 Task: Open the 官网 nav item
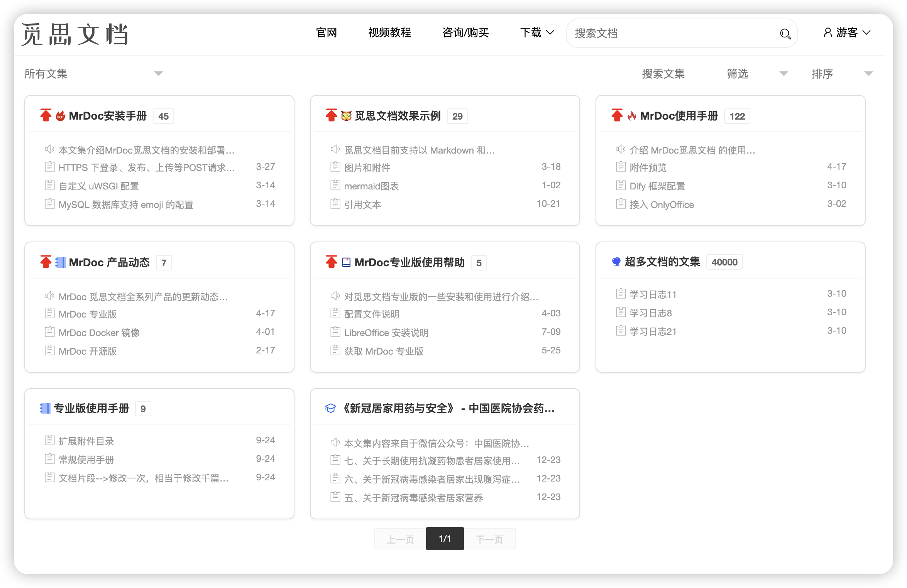(327, 33)
